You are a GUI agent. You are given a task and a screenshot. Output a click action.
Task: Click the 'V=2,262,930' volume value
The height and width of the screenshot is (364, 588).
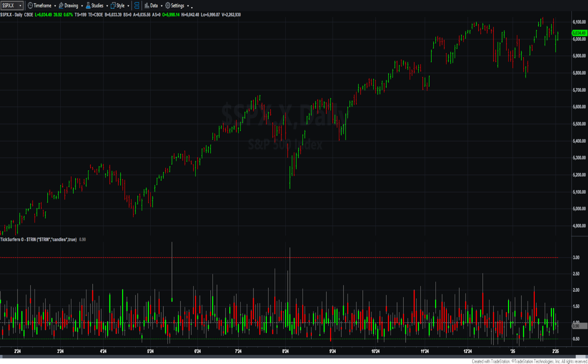tap(231, 15)
